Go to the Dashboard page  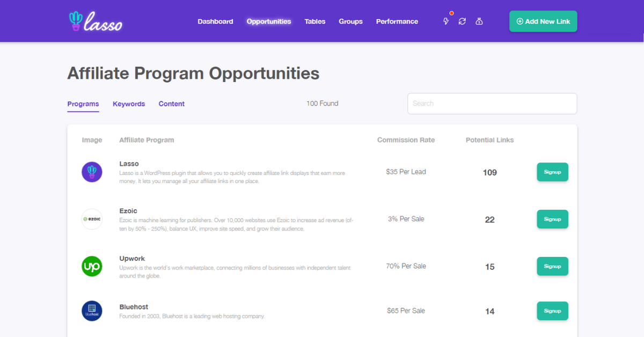click(x=215, y=21)
